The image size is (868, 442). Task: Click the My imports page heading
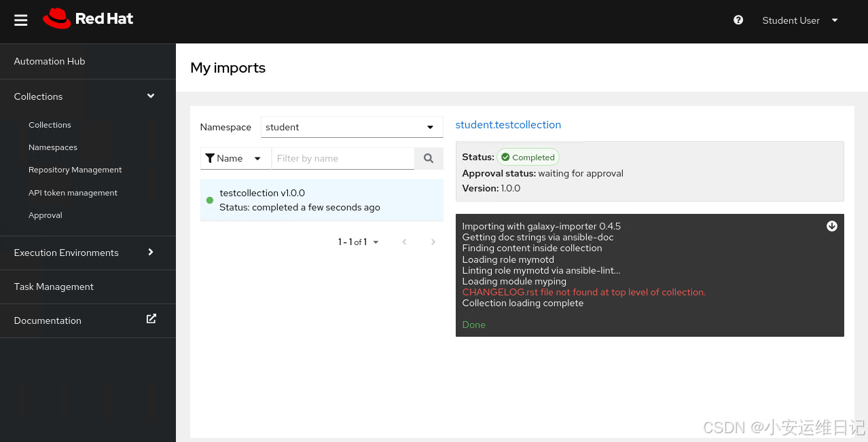coord(228,68)
